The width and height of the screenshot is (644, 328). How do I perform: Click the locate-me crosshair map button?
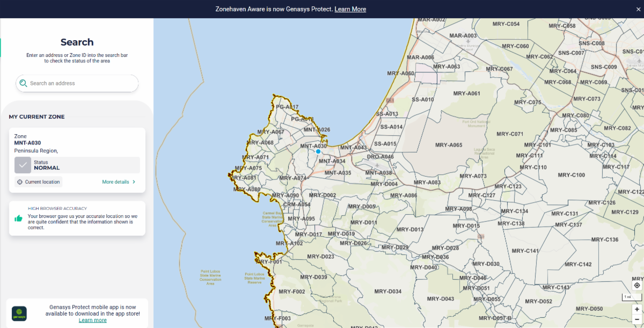637,286
